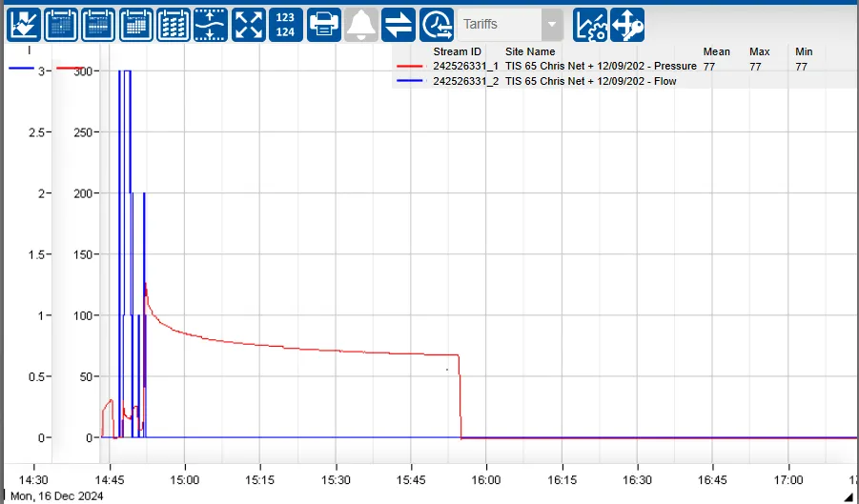Click the resize grip in the chart's bottom corner
Viewport: 859px width, 504px height.
coord(850,495)
